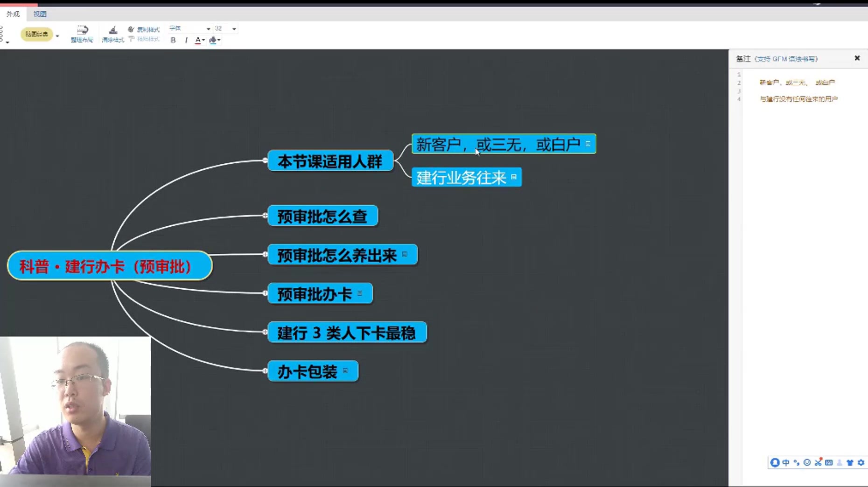
Task: Click the Sogou input method logo icon
Action: click(x=775, y=462)
